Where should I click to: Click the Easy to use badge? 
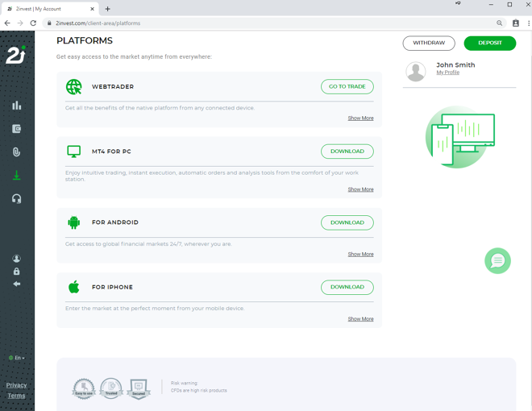pos(84,388)
